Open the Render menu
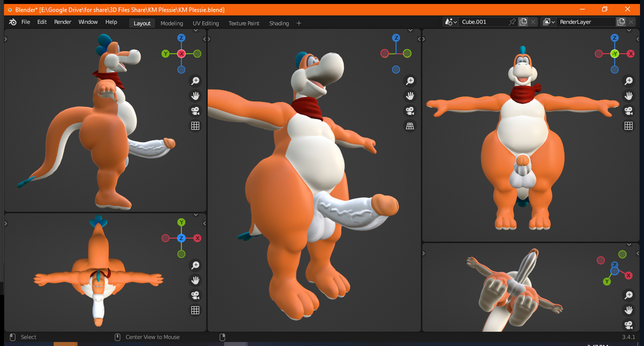644x346 pixels. coord(62,22)
